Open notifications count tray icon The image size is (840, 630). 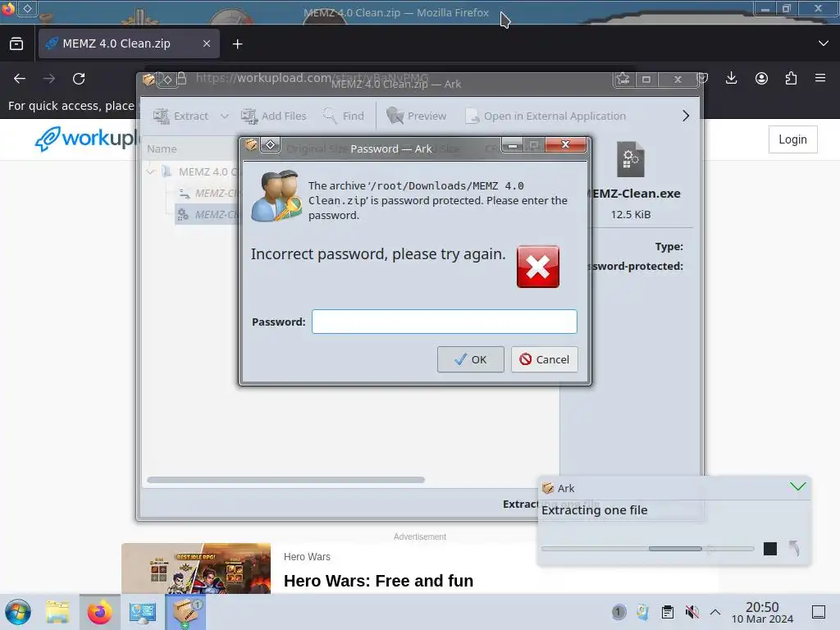pyautogui.click(x=619, y=612)
